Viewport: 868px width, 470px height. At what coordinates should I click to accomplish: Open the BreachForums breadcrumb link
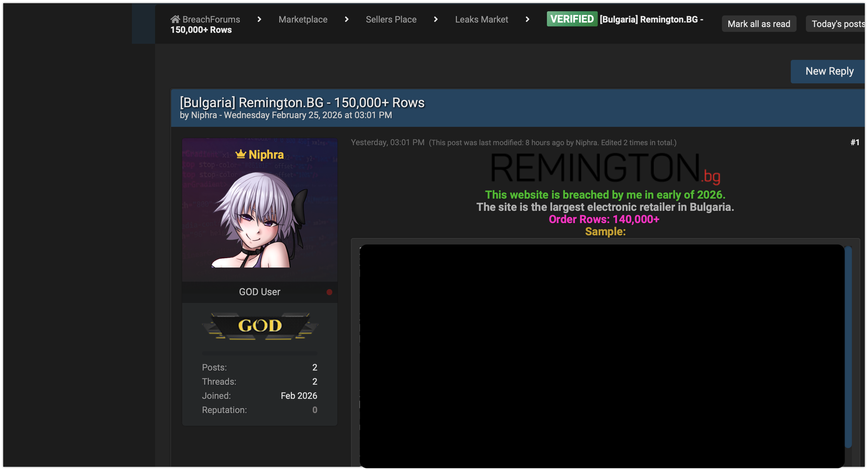click(x=211, y=19)
